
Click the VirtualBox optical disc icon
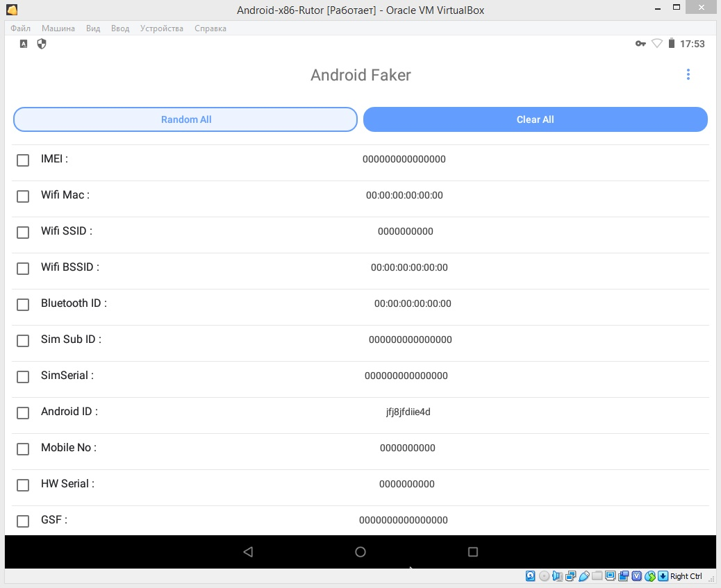coord(544,576)
